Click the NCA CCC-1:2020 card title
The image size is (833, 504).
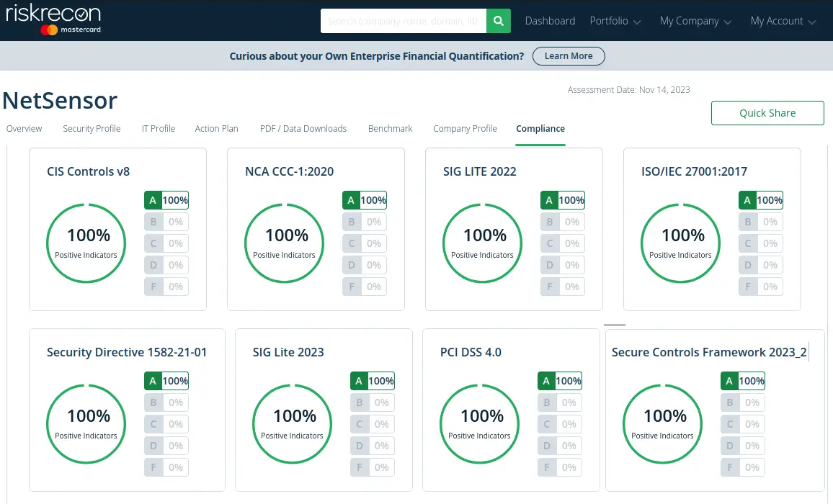pos(290,171)
